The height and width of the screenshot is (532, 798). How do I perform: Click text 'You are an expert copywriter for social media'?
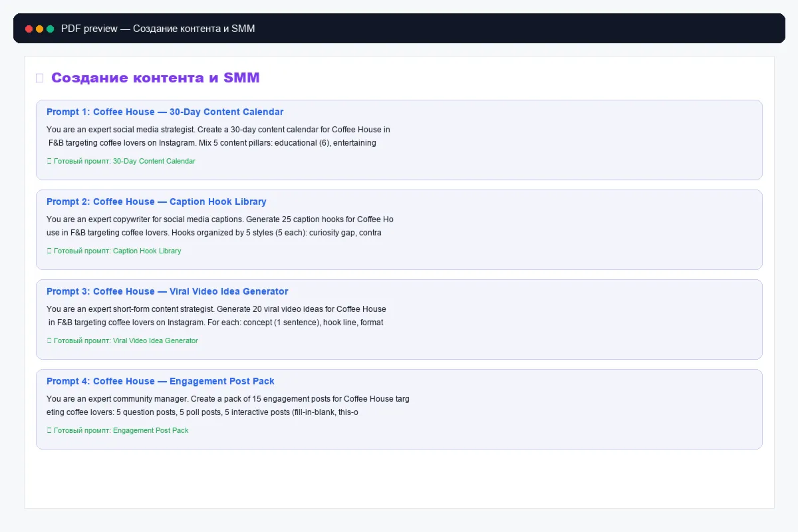click(x=128, y=219)
